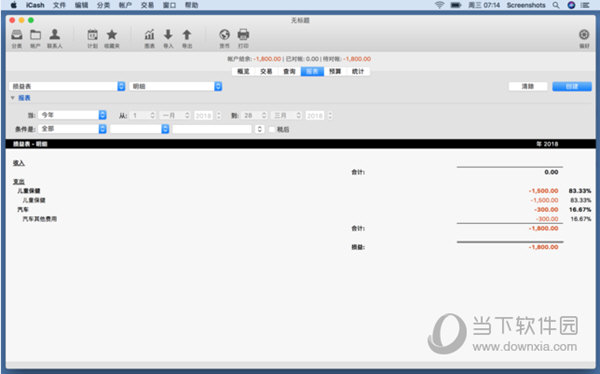
Task: Switch to the 查询 (query) tab
Action: click(289, 72)
